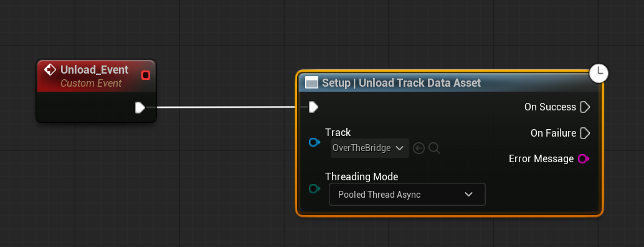644x247 pixels.
Task: Click the Error Message magenta output pin
Action: pyautogui.click(x=583, y=158)
